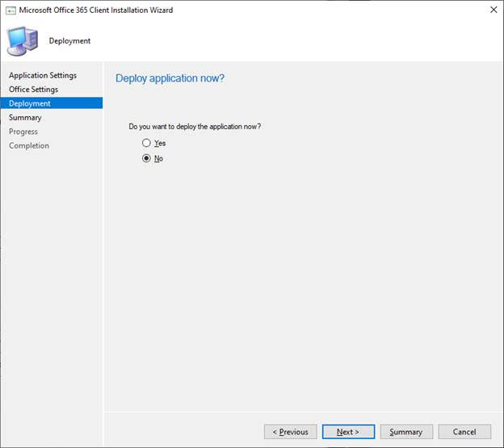504x448 pixels.
Task: Select the Progress step in sidebar
Action: [23, 132]
